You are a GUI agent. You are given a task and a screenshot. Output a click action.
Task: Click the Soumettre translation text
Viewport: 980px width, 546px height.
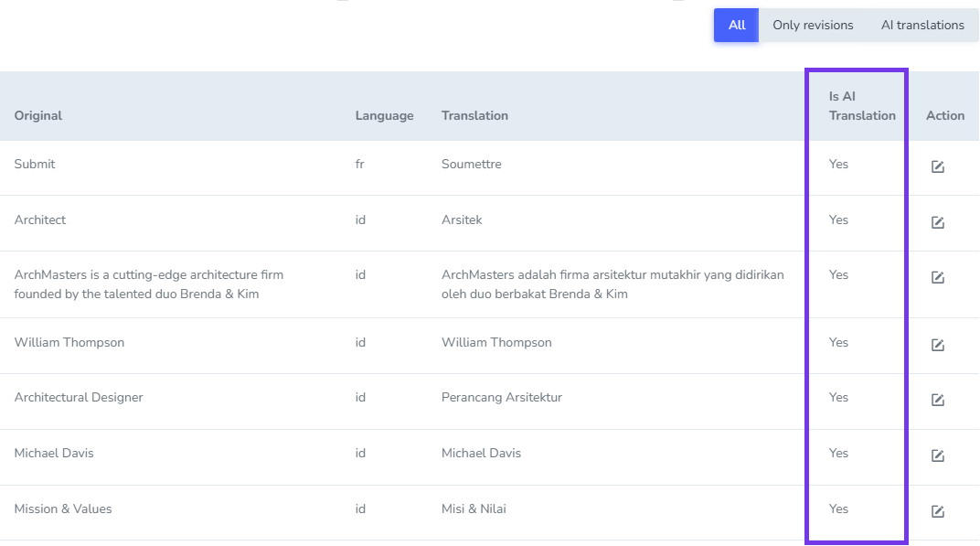[x=471, y=164]
